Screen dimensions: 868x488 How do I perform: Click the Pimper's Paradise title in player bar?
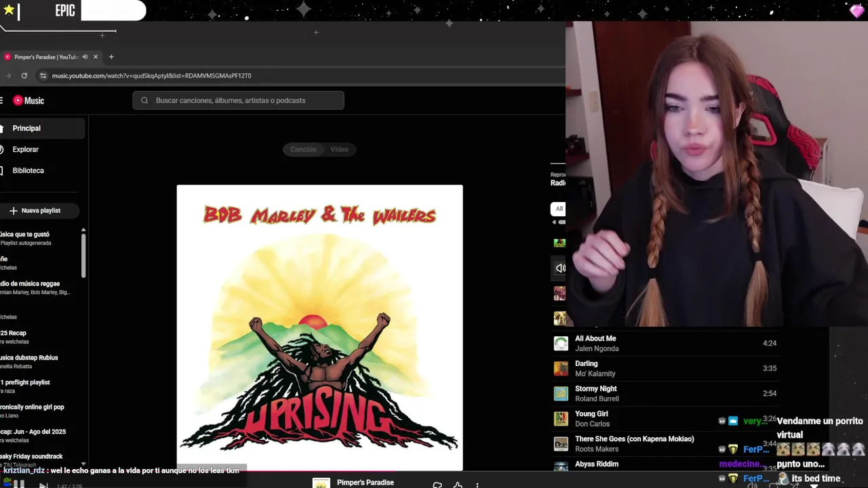(366, 483)
